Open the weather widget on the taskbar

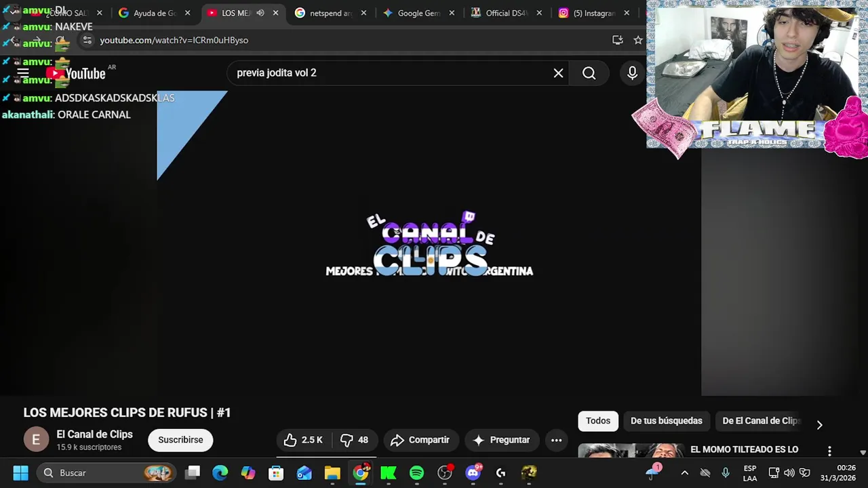tap(654, 472)
